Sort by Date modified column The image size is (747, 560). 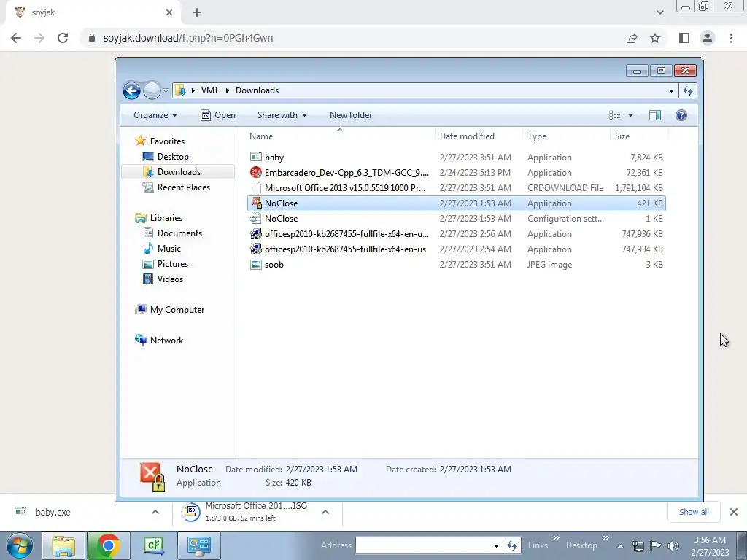click(x=479, y=136)
